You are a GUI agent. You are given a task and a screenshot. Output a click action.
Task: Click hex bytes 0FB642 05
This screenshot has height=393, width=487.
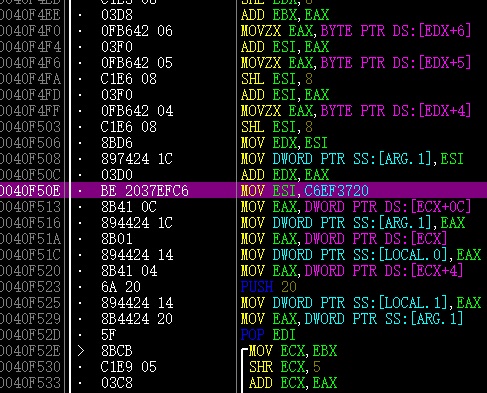pyautogui.click(x=137, y=63)
